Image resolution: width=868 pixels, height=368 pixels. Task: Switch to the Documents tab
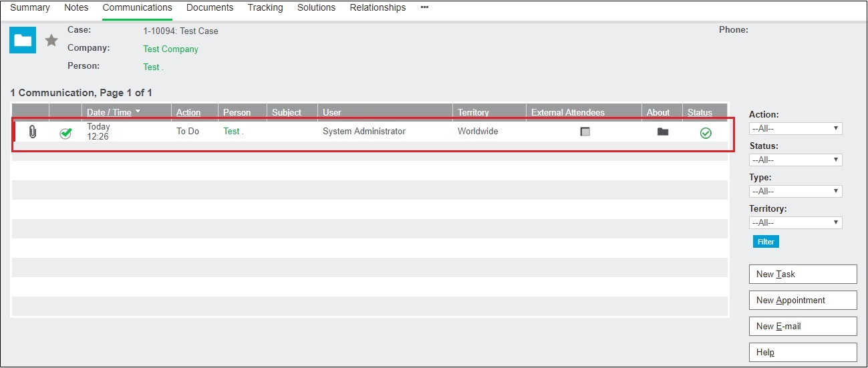coord(210,8)
